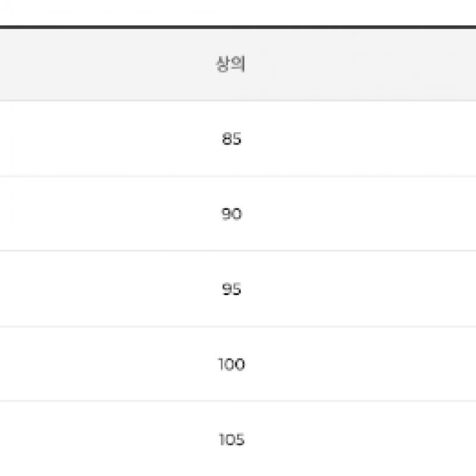Click divider line between 85 and 90 rows
The height and width of the screenshot is (476, 476).
coord(238,176)
